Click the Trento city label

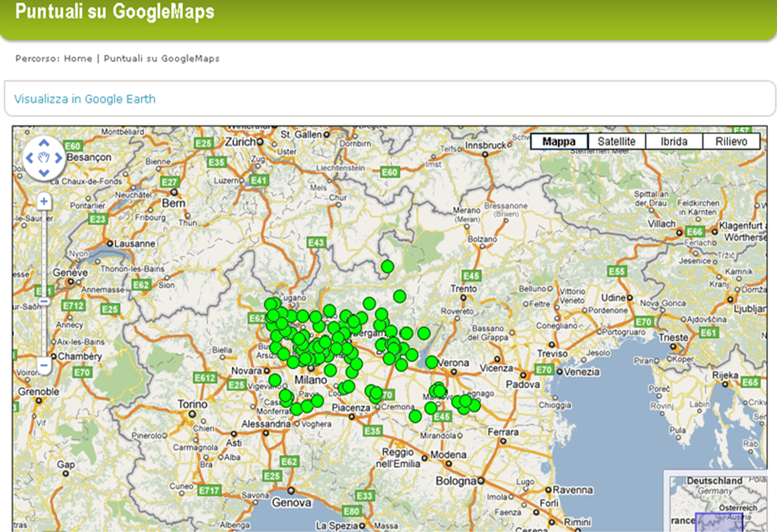(464, 289)
